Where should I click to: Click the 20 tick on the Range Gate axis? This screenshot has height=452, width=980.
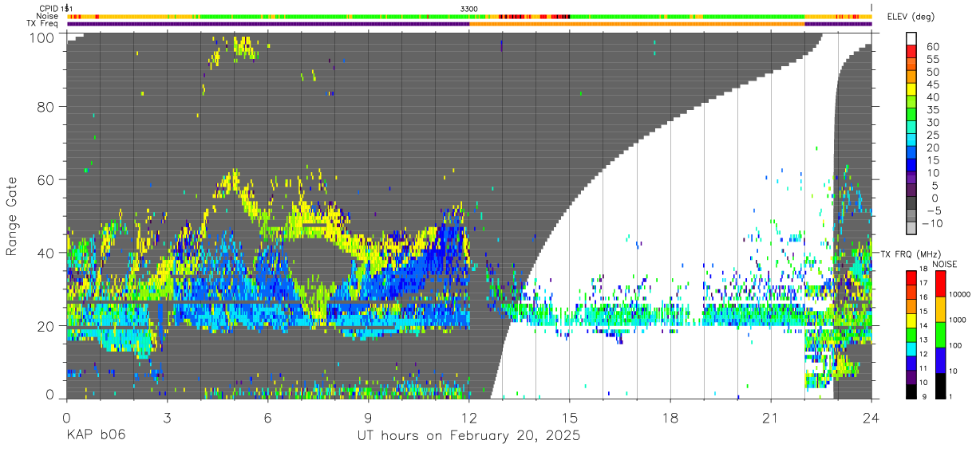click(x=47, y=326)
